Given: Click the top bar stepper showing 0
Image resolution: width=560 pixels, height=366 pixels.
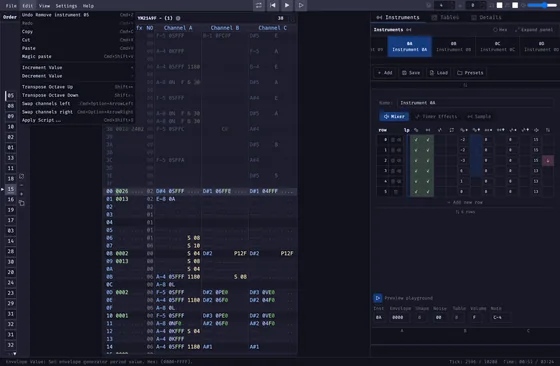Looking at the screenshot, I should (476, 5).
